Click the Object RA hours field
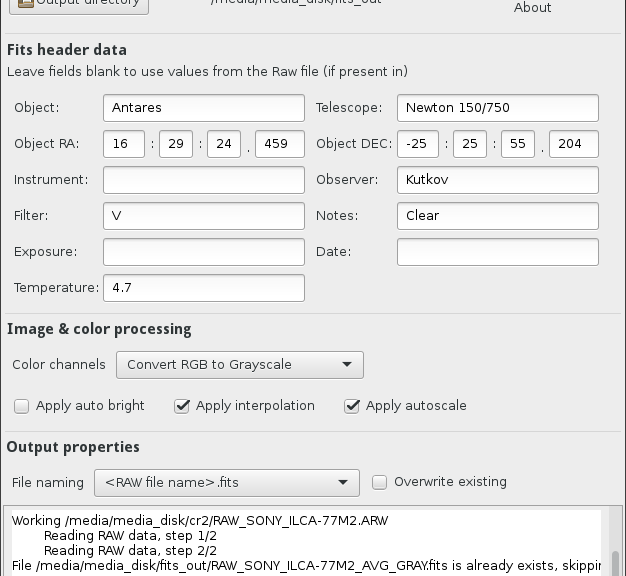The width and height of the screenshot is (626, 576). [124, 144]
